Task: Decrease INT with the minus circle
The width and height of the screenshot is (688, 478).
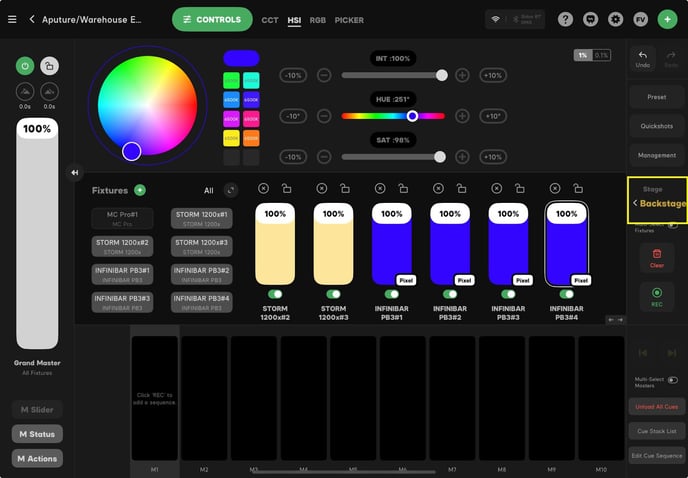Action: (x=324, y=75)
